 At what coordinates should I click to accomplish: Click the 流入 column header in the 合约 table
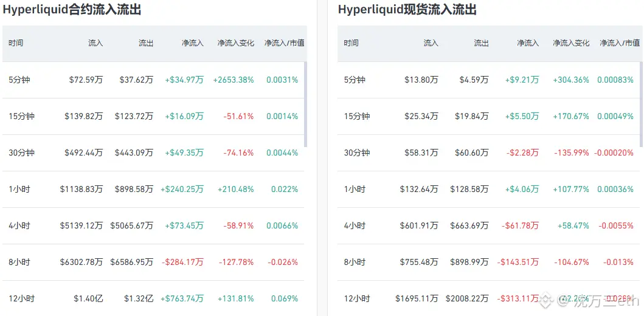click(x=95, y=43)
